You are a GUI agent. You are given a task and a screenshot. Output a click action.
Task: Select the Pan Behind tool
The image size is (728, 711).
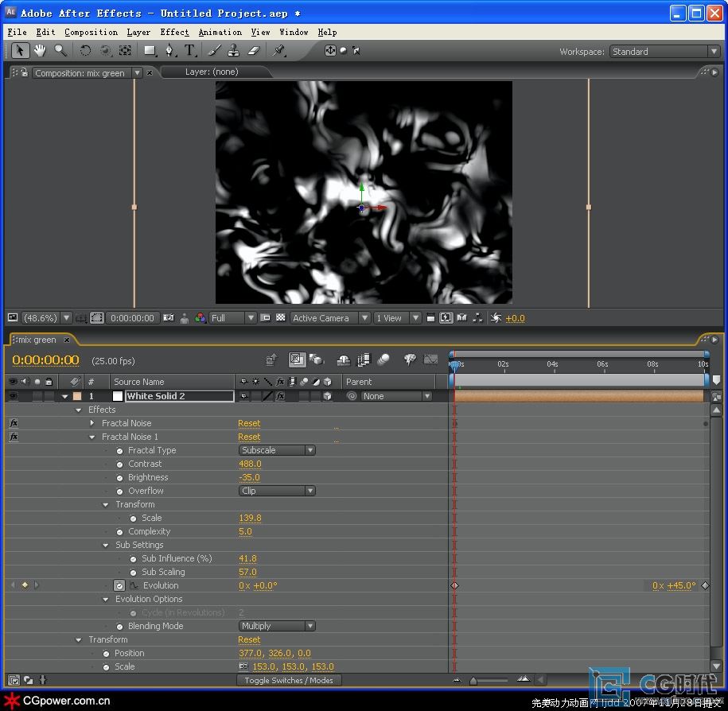tap(126, 51)
